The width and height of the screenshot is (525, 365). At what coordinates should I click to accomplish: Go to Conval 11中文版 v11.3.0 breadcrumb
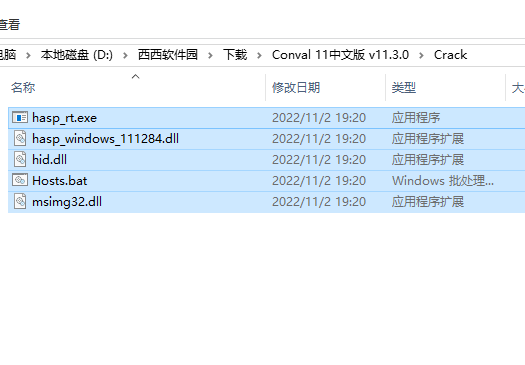[x=340, y=55]
